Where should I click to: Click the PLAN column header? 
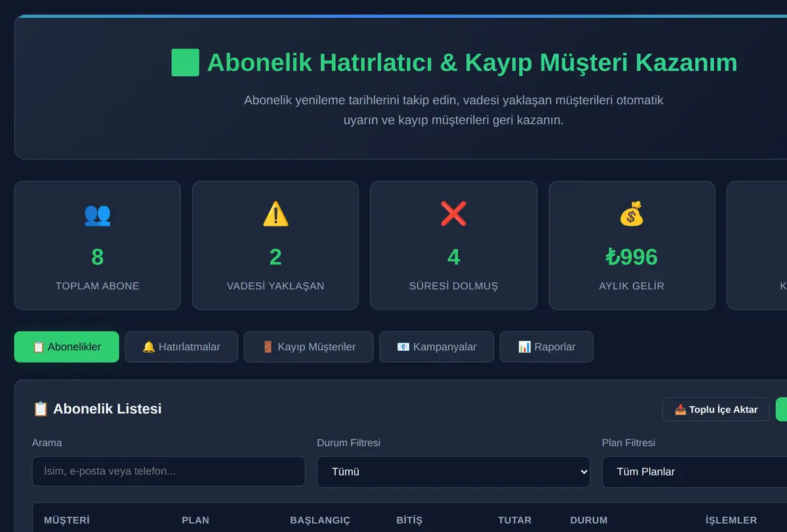point(195,520)
